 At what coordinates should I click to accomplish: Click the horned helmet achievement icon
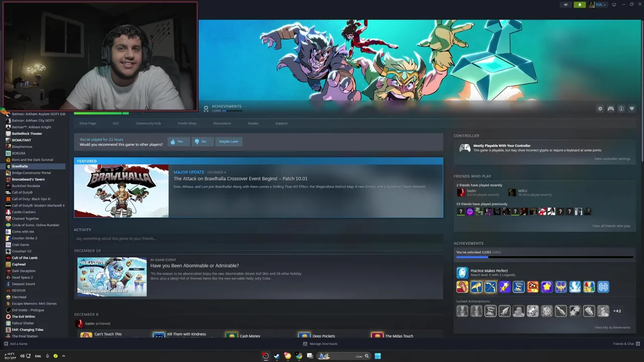pyautogui.click(x=560, y=287)
